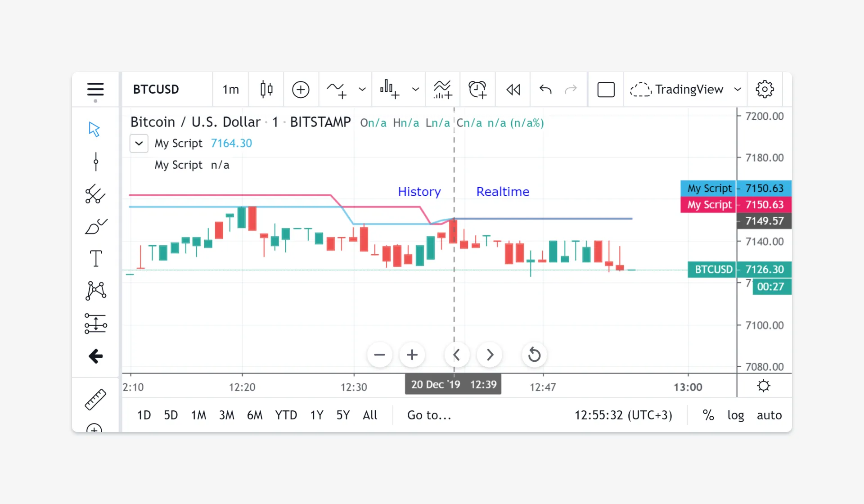Open the indicators dropdown arrow
Image resolution: width=864 pixels, height=504 pixels.
coord(362,89)
